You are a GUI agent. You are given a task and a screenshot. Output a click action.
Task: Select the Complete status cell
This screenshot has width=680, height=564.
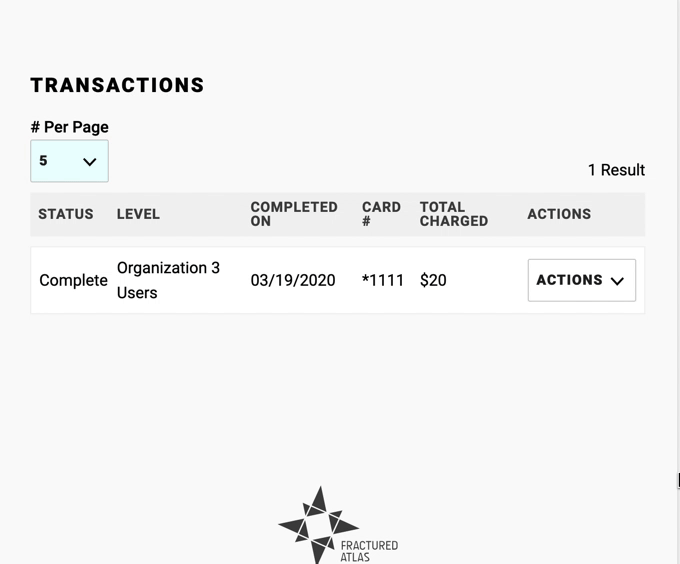pos(73,280)
